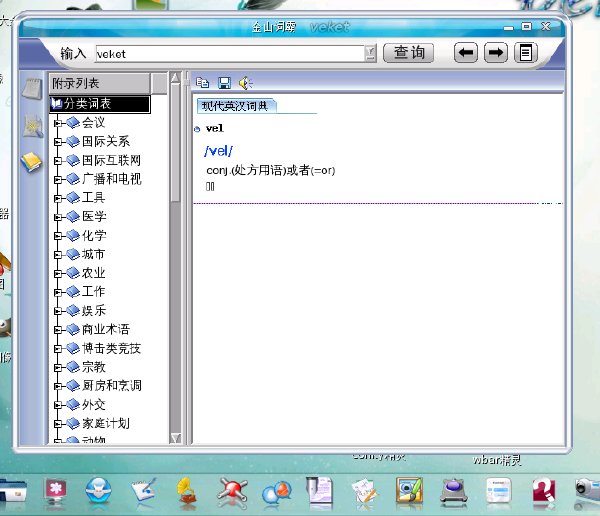The image size is (600, 516).
Task: Select the 商业术语 category label
Action: 106,329
